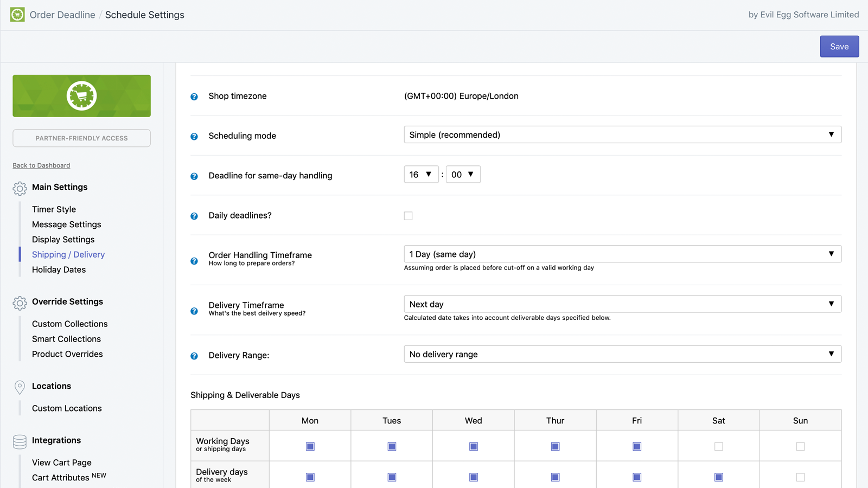The height and width of the screenshot is (488, 868).
Task: Open the Scheduling mode dropdown
Action: 622,134
